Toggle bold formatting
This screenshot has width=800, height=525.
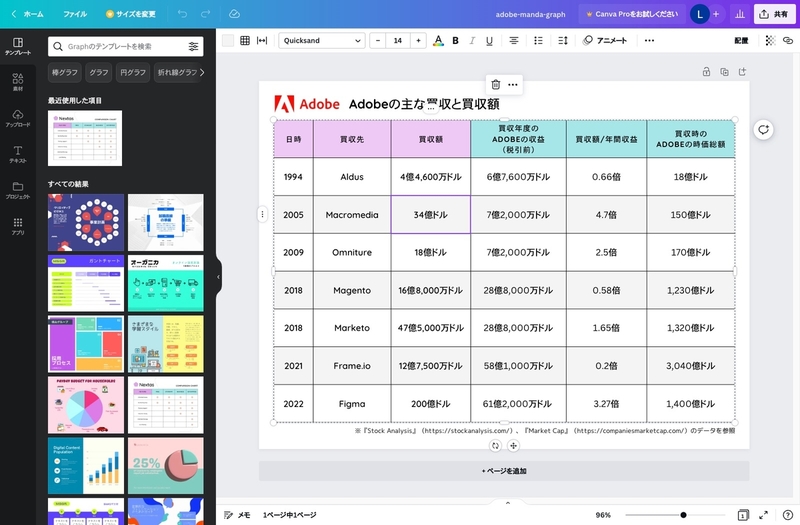click(x=456, y=40)
